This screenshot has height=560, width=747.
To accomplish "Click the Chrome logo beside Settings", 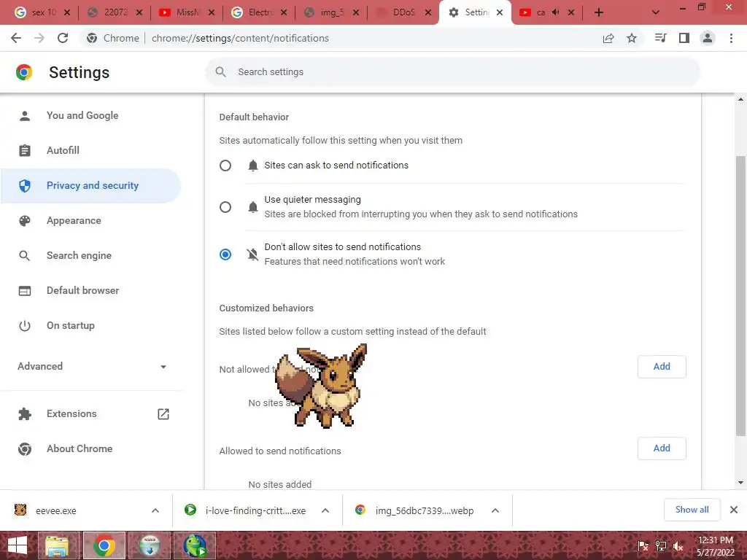I will 24,72.
